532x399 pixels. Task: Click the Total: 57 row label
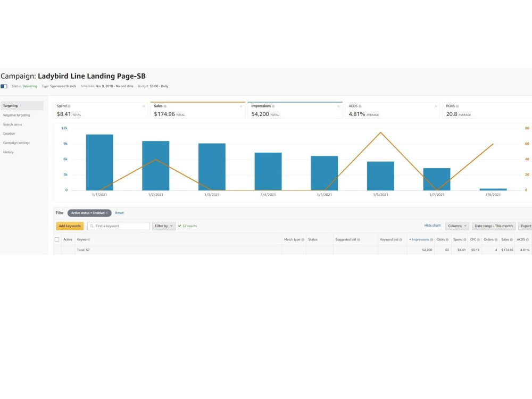tap(83, 250)
